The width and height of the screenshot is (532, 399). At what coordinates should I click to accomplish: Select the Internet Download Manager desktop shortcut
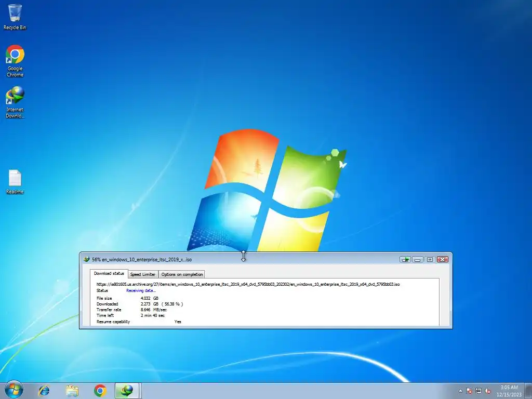(15, 102)
